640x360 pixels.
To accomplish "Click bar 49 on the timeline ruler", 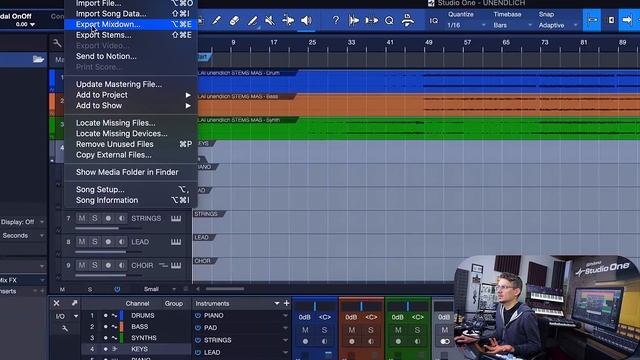I will [x=428, y=42].
